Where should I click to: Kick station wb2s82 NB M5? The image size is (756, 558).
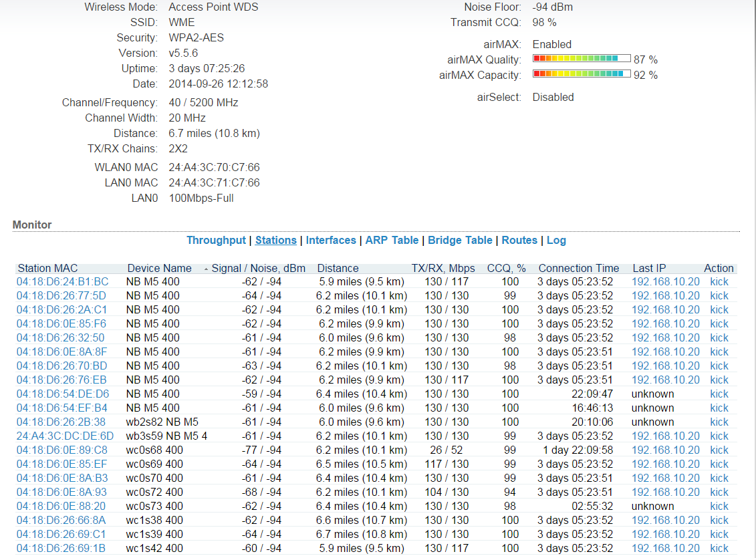pos(719,422)
